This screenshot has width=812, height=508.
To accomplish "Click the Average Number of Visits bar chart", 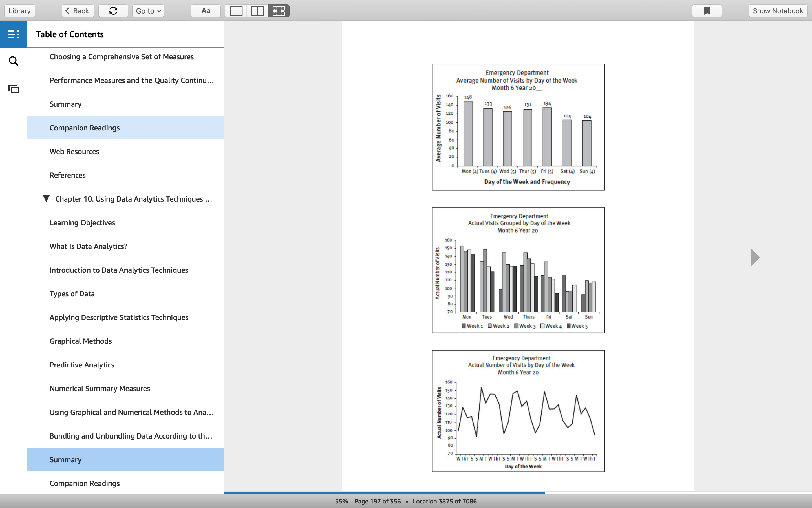I will pos(518,127).
